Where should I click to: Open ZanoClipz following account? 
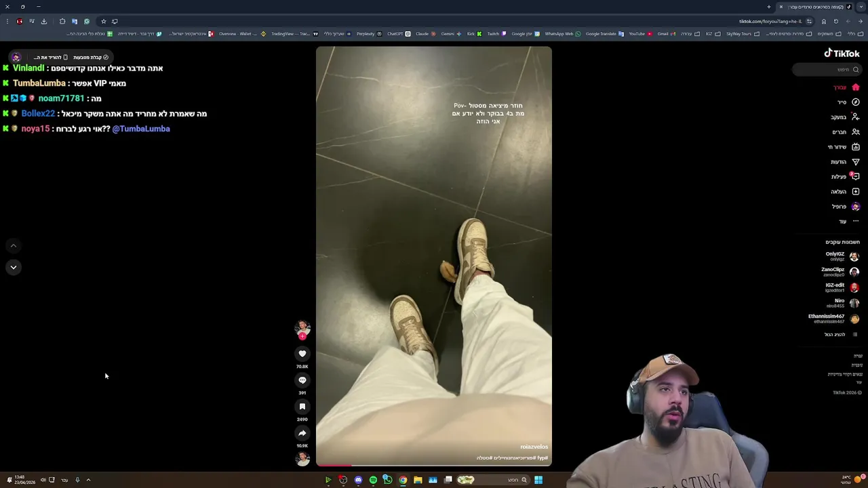pos(840,272)
